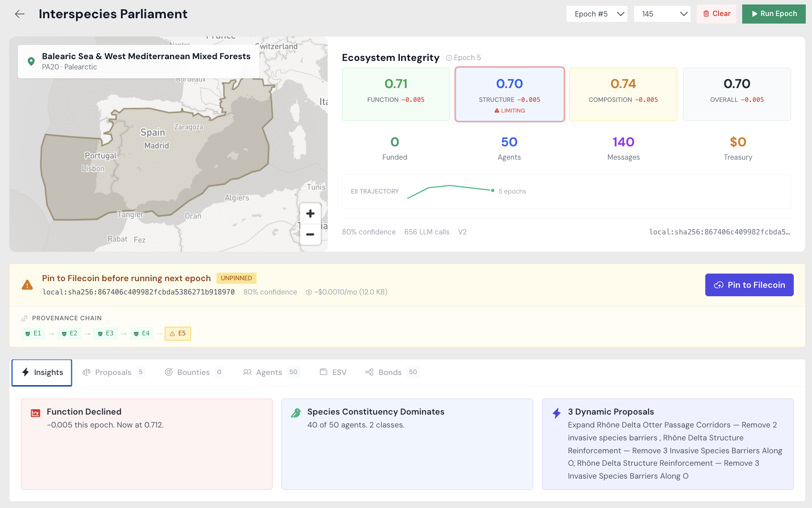
Task: Click the provenance chain link icon
Action: pyautogui.click(x=25, y=318)
